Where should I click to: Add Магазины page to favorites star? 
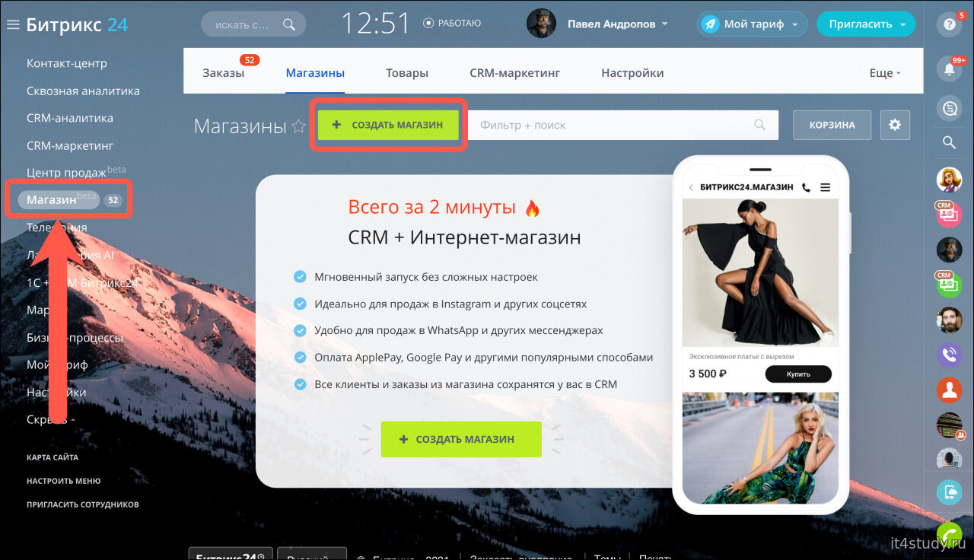click(298, 126)
